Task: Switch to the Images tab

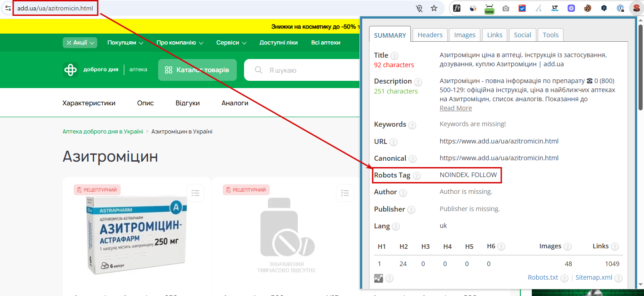Action: [x=465, y=35]
